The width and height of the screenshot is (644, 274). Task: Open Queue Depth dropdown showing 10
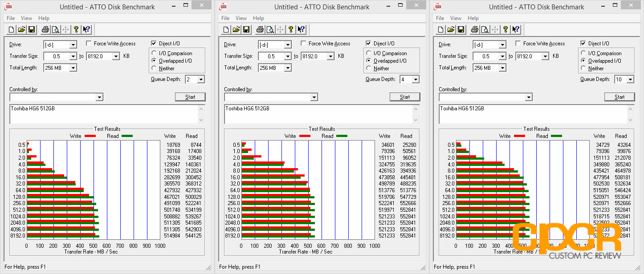630,80
